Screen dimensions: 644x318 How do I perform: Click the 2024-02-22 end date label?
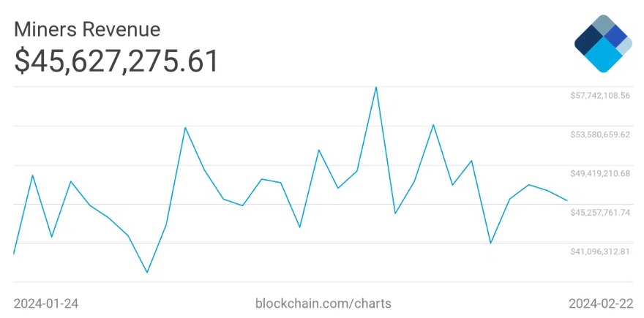(x=601, y=303)
